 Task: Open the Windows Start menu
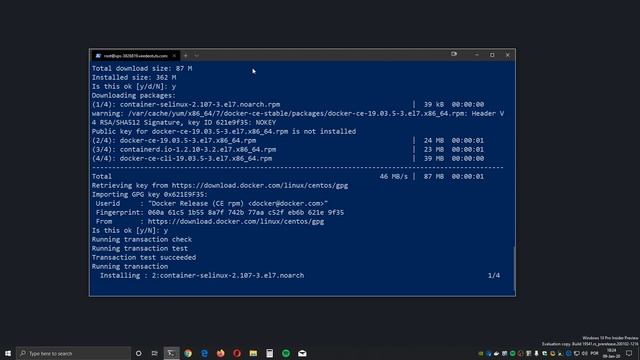point(8,353)
